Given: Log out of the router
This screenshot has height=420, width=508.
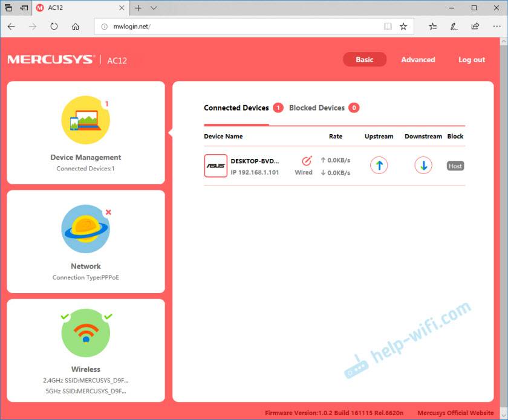Looking at the screenshot, I should (x=471, y=60).
